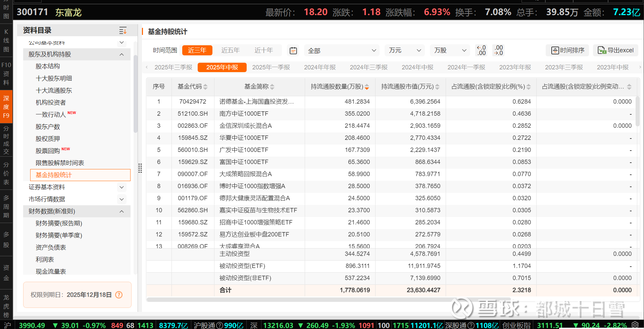
Task: Sort by 持流通股市值(万元) column arrows
Action: tap(437, 87)
